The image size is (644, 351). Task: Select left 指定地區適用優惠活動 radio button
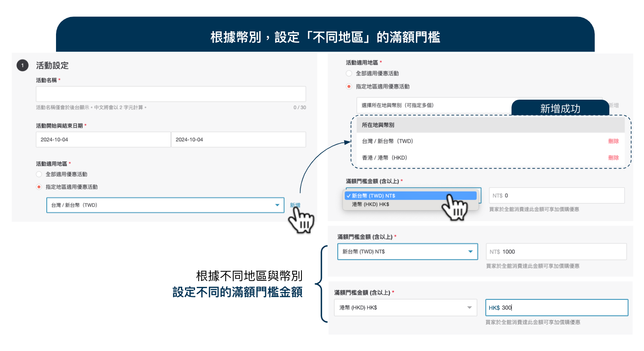click(x=39, y=187)
